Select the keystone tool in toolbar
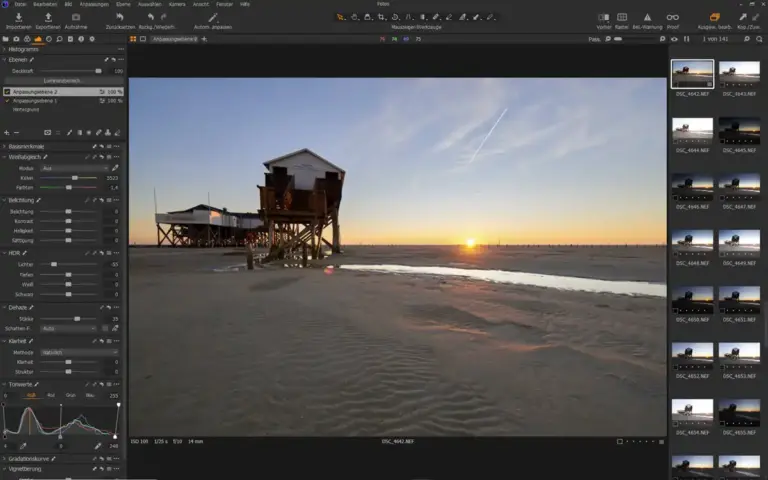 (x=408, y=17)
